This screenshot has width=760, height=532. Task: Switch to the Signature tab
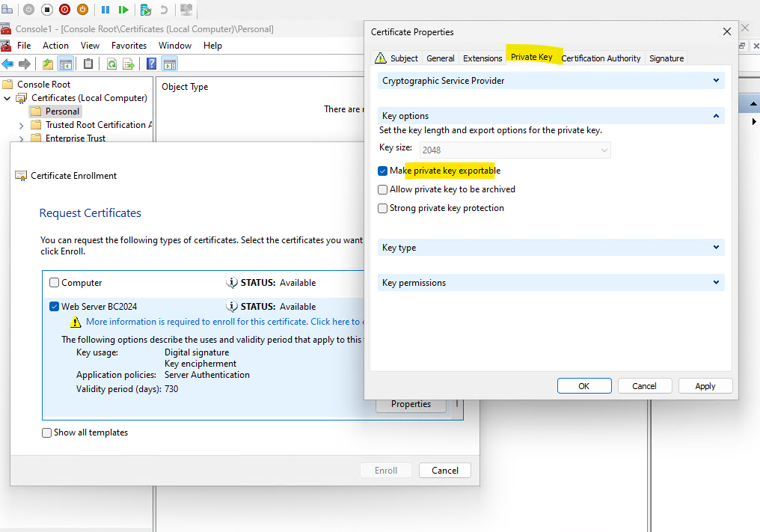666,58
